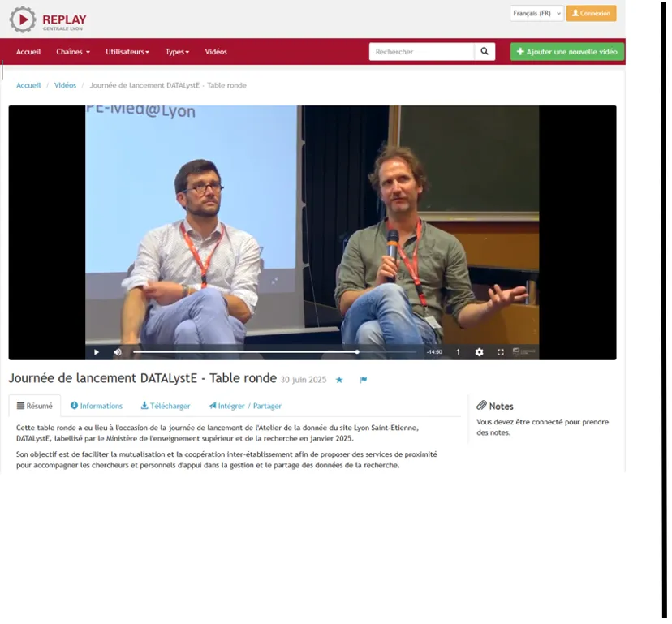
Task: Expand the Chaînes dropdown menu
Action: pos(73,52)
